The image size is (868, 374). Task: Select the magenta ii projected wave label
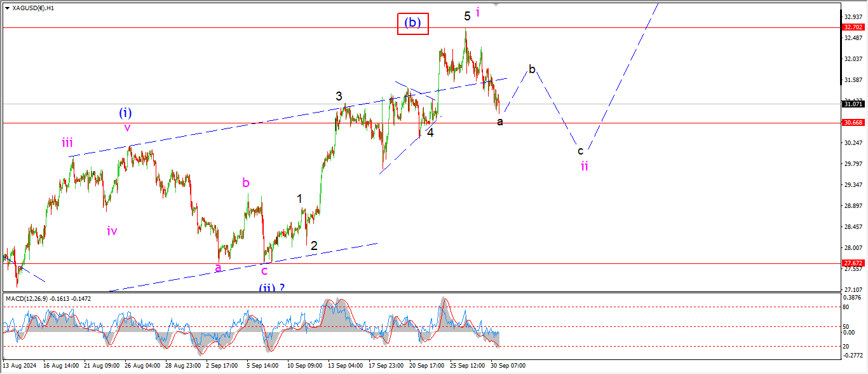(584, 166)
